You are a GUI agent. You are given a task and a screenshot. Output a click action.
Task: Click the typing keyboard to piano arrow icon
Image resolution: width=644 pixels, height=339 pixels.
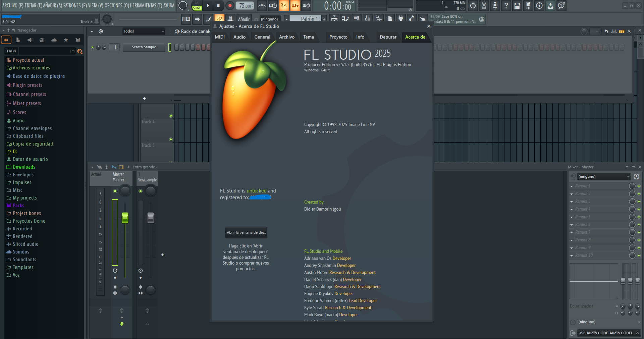click(x=197, y=19)
